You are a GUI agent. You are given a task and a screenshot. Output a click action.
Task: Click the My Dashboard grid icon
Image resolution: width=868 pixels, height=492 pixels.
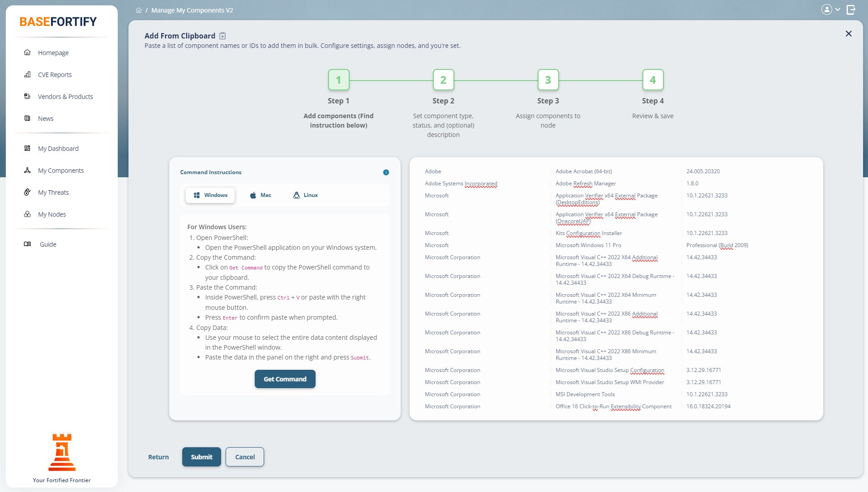tap(27, 149)
